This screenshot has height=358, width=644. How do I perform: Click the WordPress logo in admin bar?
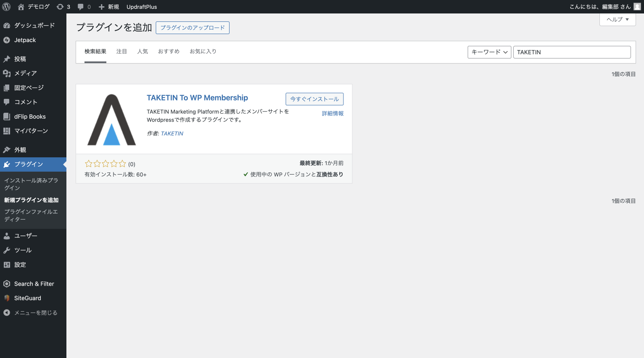point(6,7)
